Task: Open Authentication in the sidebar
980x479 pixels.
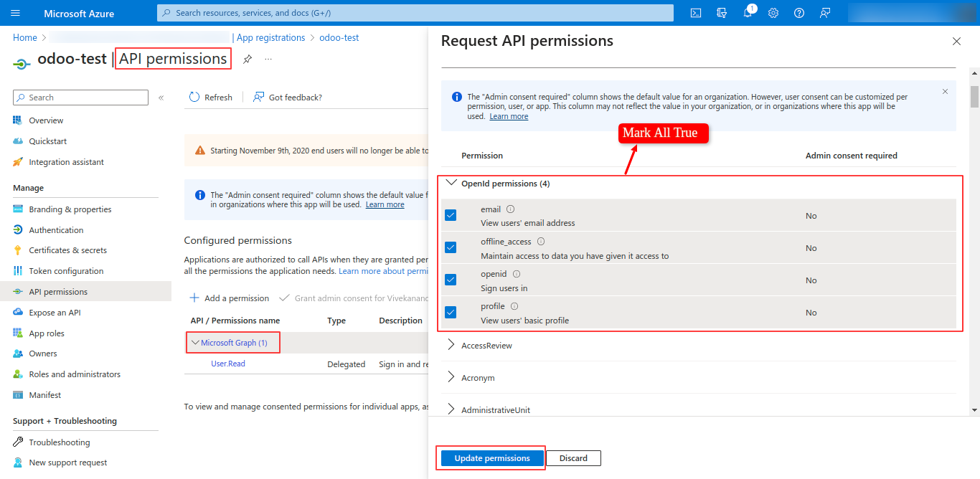Action: pyautogui.click(x=56, y=230)
